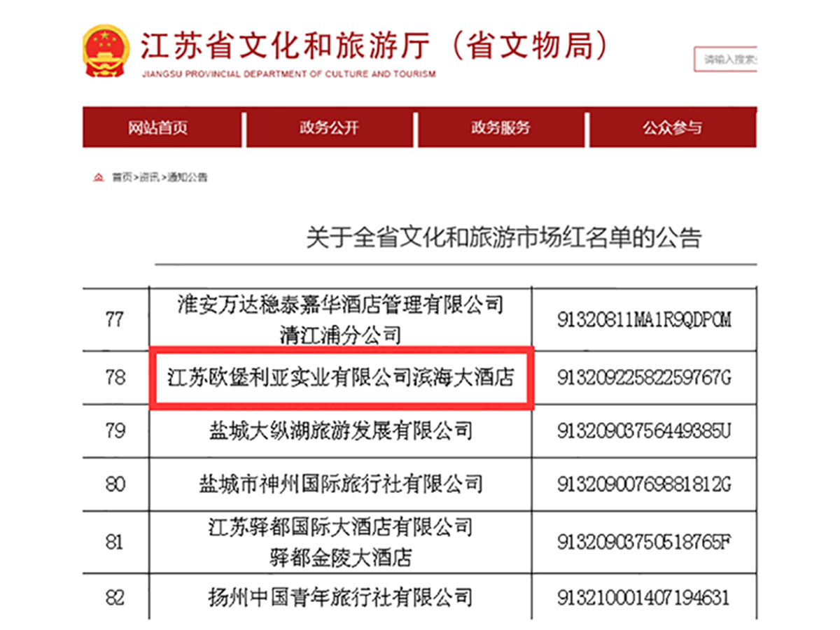Click credit code 91320811MA1R9QDPOM
The image size is (840, 630).
(644, 320)
